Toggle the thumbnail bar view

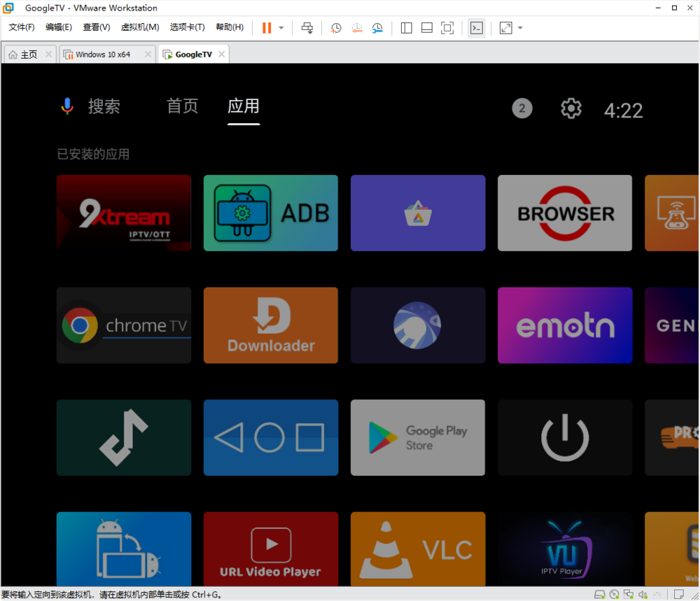(x=426, y=27)
